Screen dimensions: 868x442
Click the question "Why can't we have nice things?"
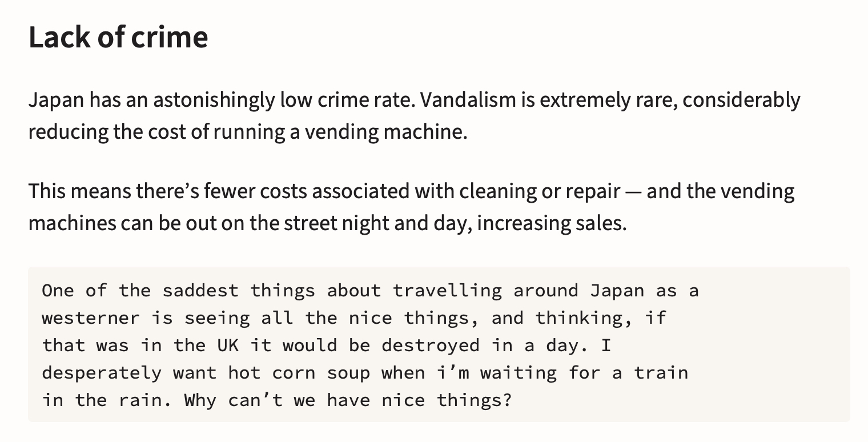click(348, 400)
